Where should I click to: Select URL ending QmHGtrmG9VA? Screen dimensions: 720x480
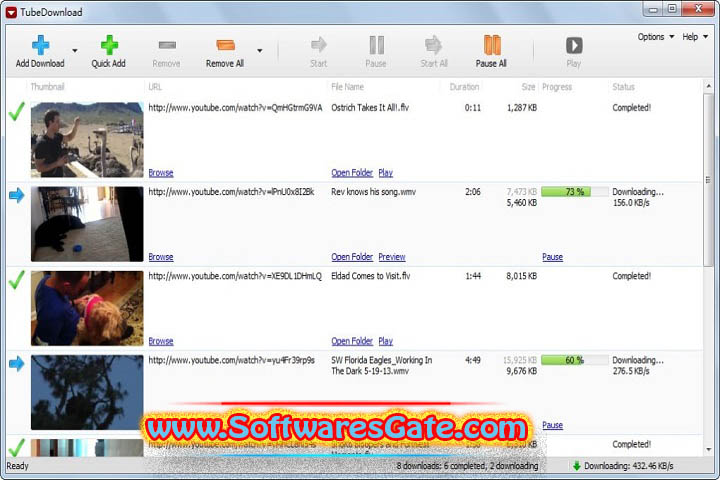click(236, 108)
